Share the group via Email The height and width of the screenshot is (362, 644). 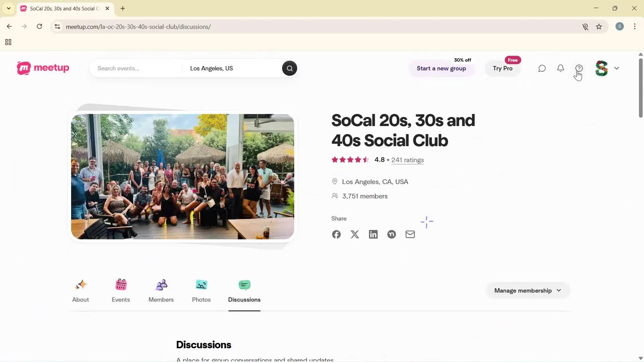410,234
